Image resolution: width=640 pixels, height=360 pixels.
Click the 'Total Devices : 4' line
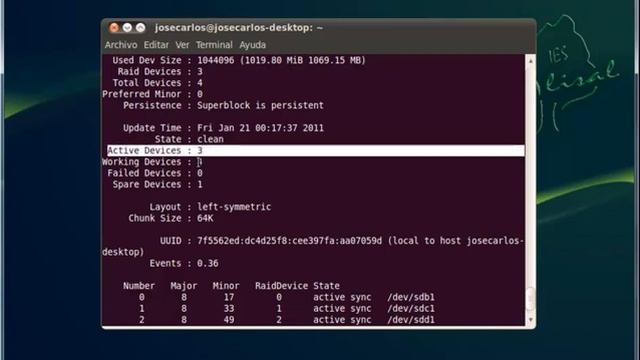click(158, 83)
